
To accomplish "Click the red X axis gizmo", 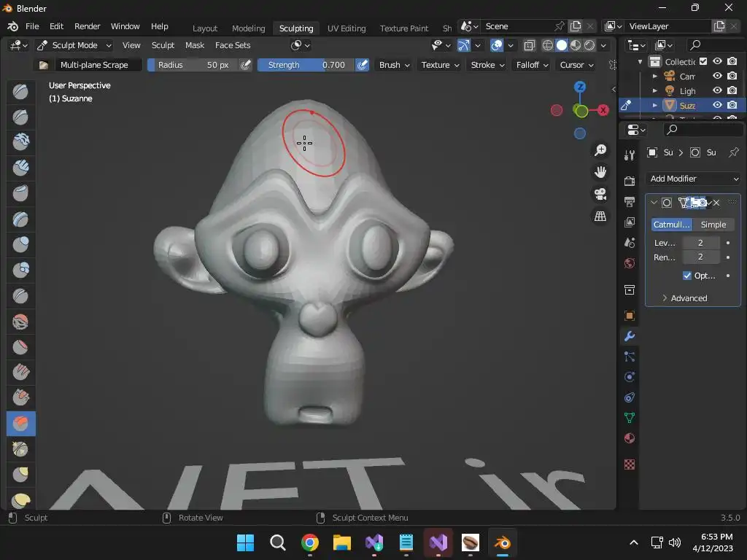I will [x=603, y=110].
